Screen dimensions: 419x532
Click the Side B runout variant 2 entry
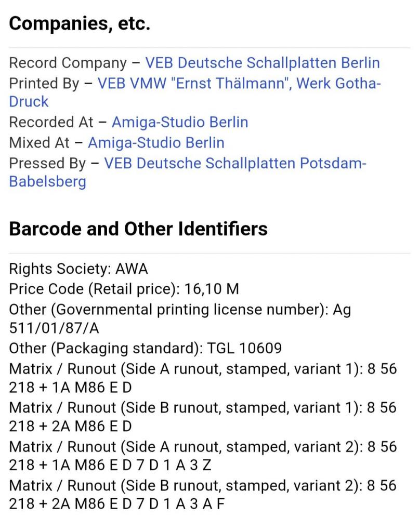(x=202, y=485)
